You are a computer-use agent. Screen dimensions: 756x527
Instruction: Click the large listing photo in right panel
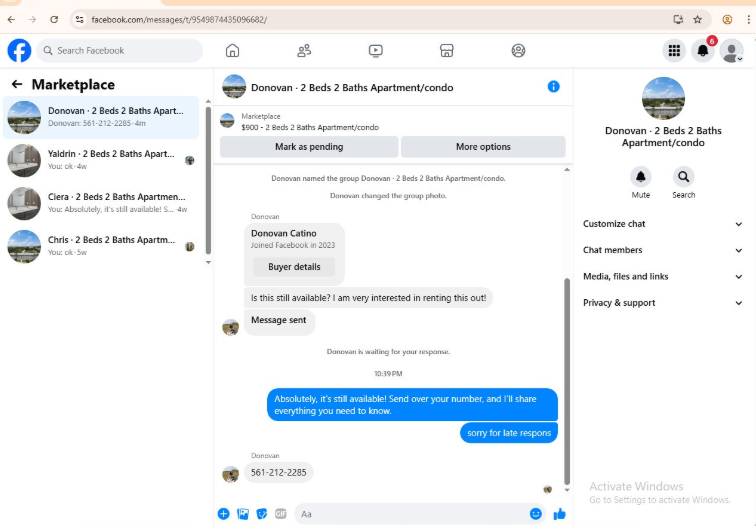[663, 98]
